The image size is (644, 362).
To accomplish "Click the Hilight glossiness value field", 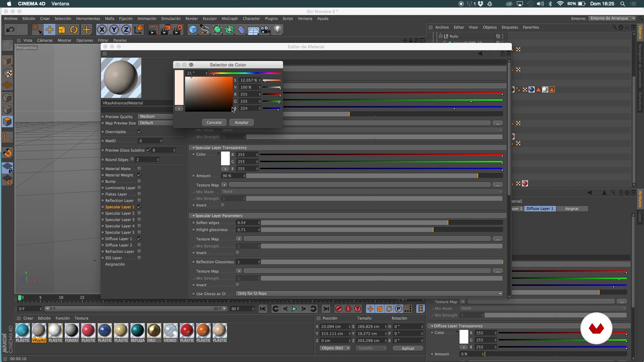I will pyautogui.click(x=248, y=230).
